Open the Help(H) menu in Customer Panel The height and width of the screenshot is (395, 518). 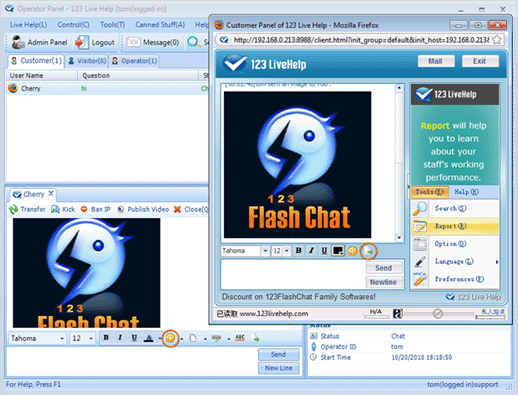pyautogui.click(x=466, y=192)
